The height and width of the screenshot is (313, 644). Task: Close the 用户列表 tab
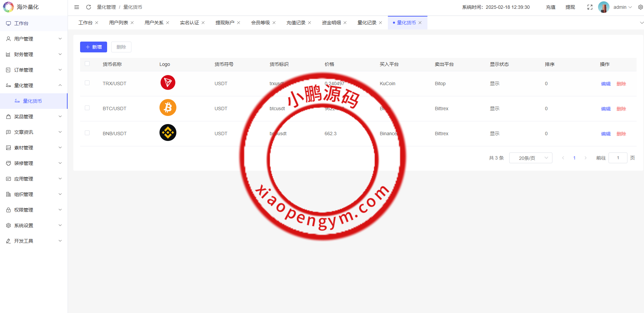(132, 23)
